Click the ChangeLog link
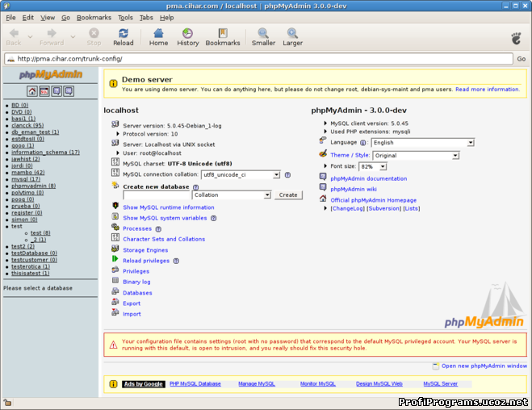 [347, 208]
